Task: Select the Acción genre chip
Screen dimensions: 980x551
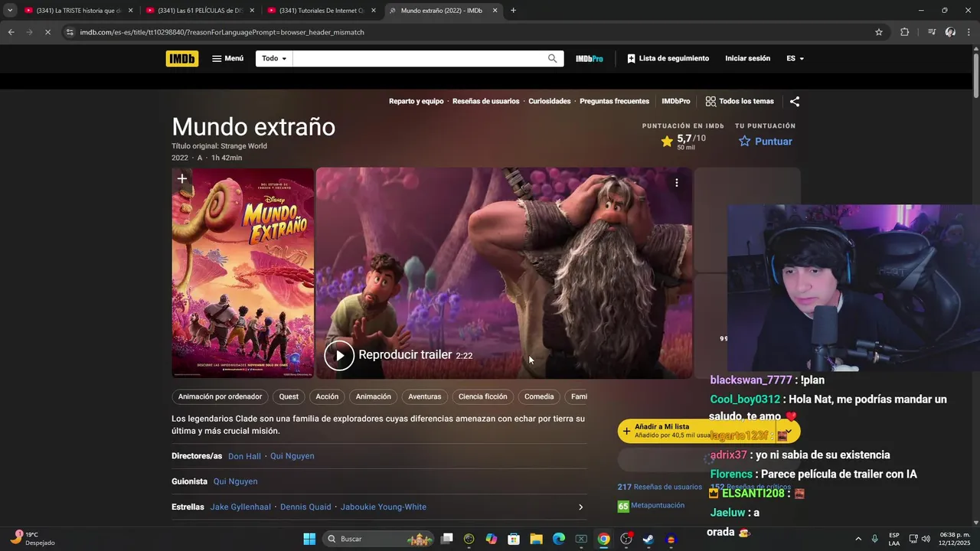Action: tap(327, 396)
